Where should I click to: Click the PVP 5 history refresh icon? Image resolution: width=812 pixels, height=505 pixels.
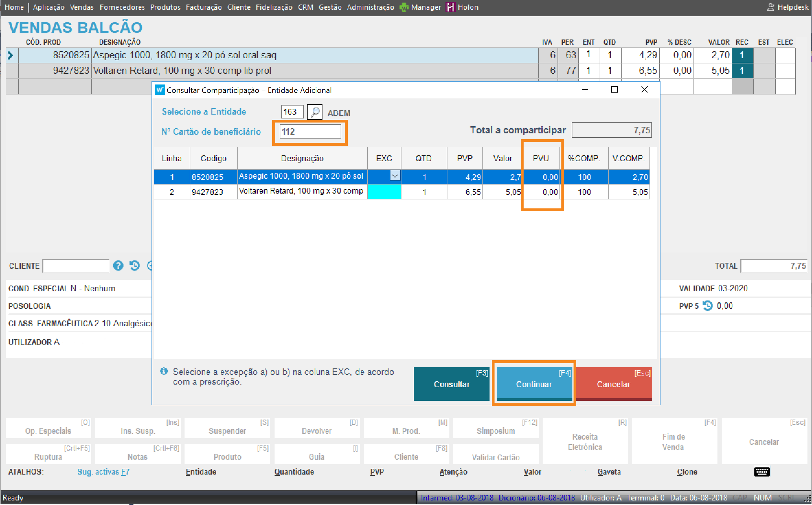tap(707, 306)
